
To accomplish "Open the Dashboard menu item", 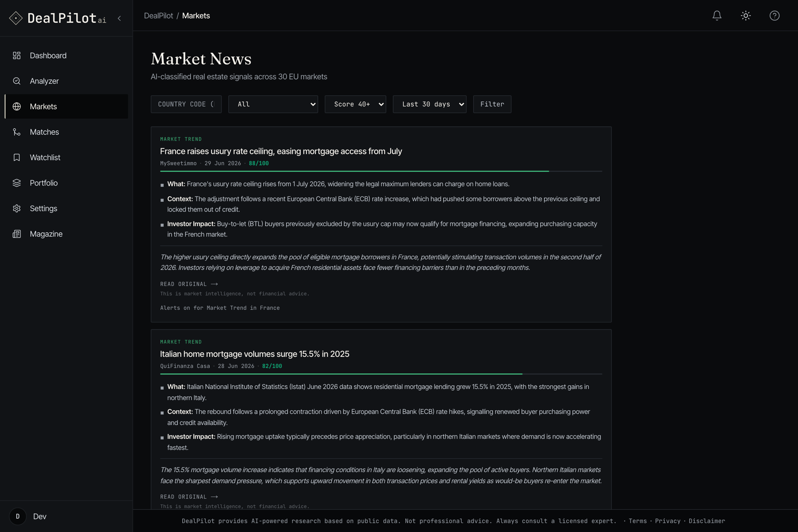I will (66, 55).
